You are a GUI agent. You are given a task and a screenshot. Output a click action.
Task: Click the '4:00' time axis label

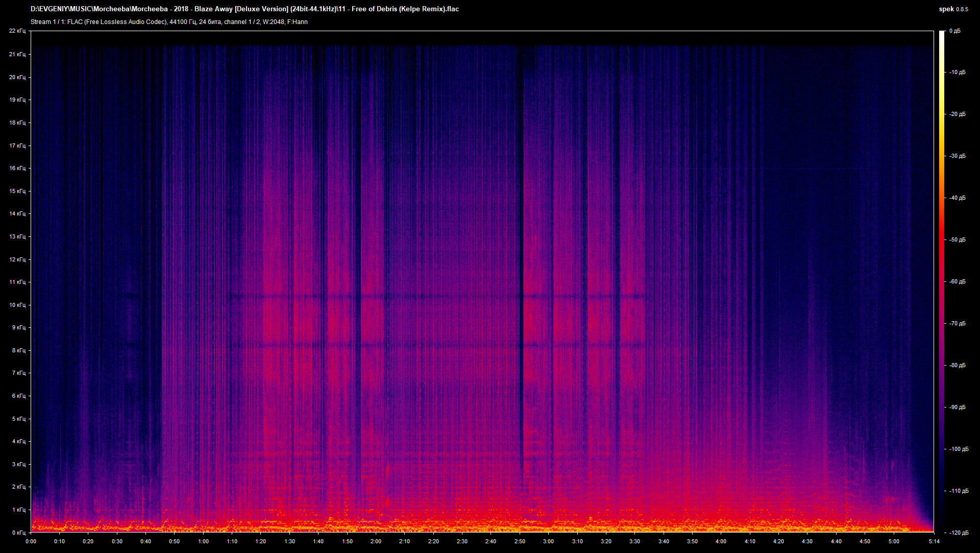point(721,541)
